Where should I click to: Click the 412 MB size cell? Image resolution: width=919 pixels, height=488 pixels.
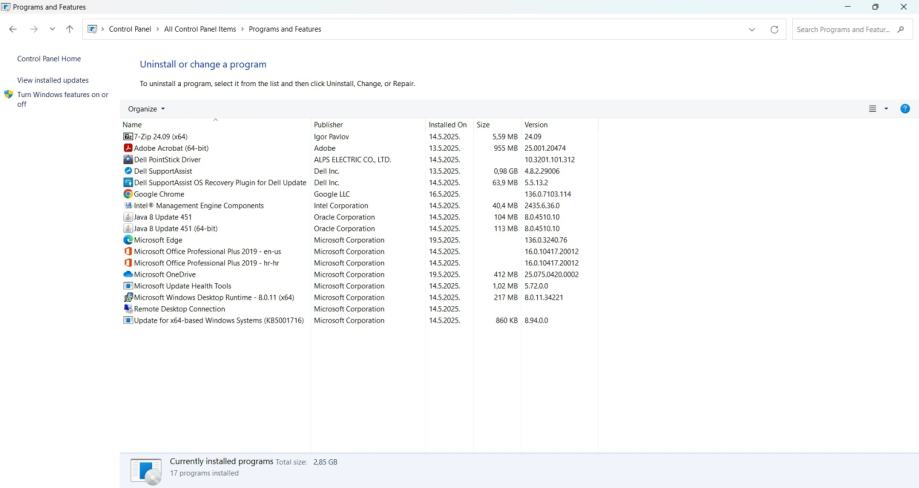505,274
